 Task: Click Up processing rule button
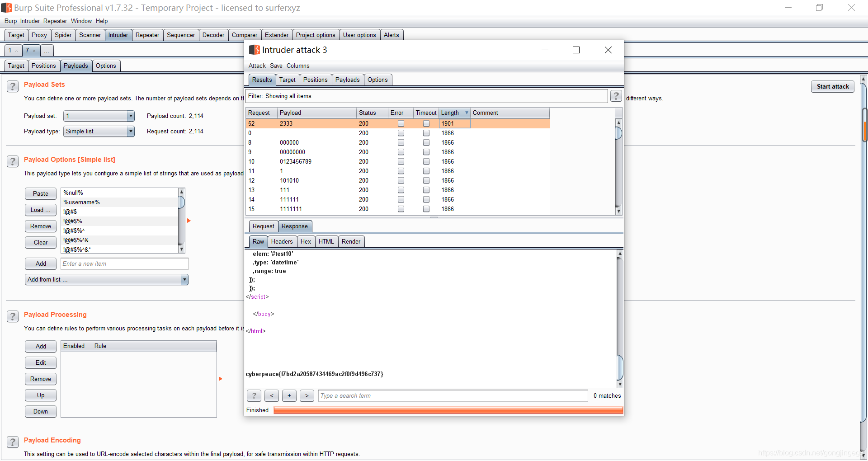tap(41, 395)
